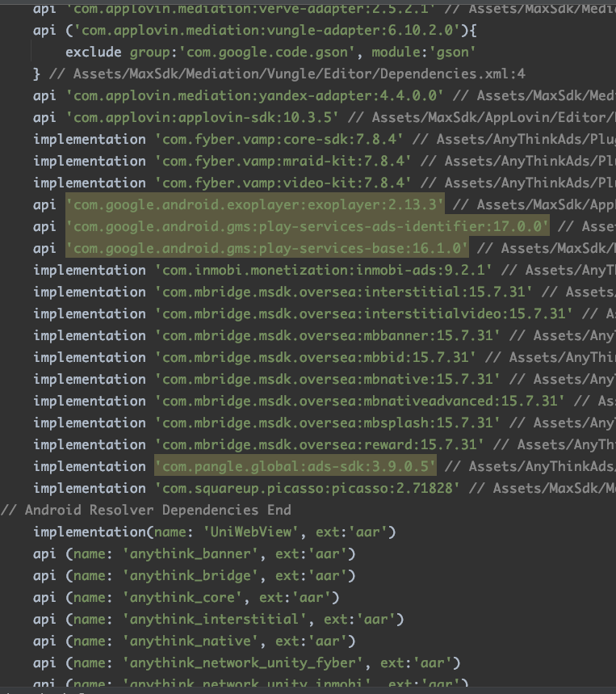This screenshot has height=694, width=616.
Task: Click the picasso:2.71828 dependency
Action: point(307,488)
